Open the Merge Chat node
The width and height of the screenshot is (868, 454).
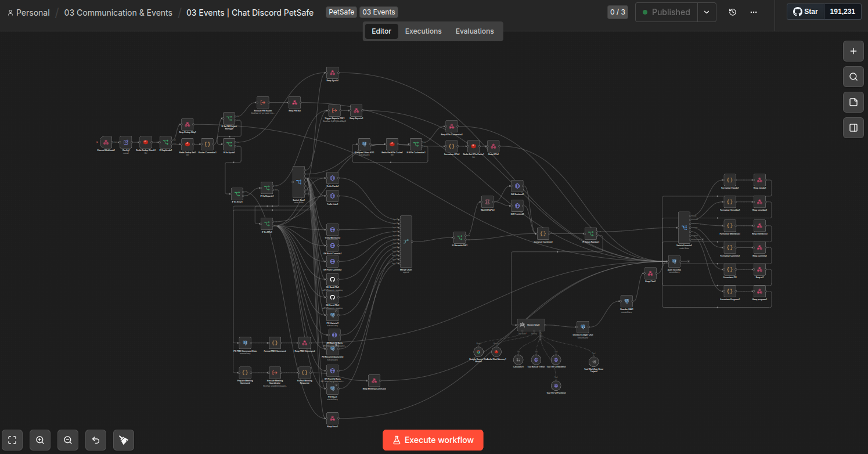(x=406, y=242)
